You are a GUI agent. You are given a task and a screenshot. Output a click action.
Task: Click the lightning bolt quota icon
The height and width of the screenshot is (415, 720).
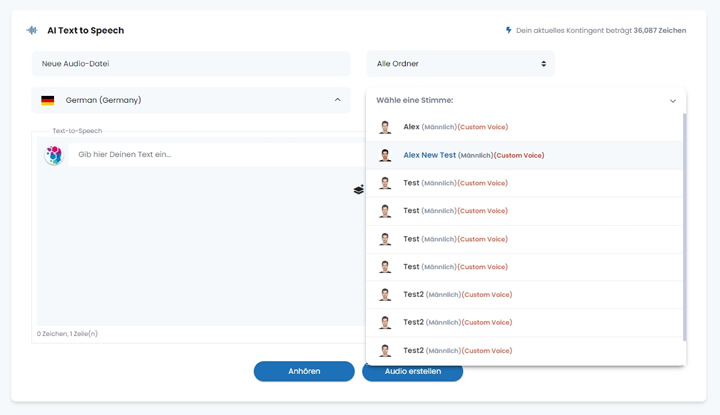[509, 30]
